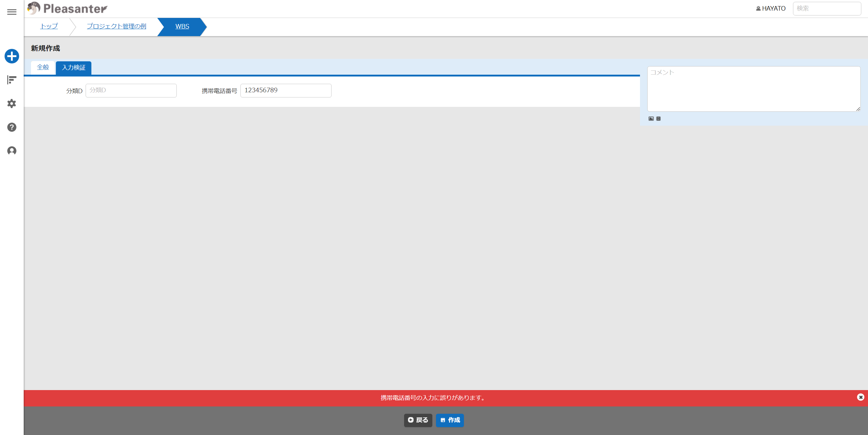Open the HAYATO user menu

(x=771, y=8)
